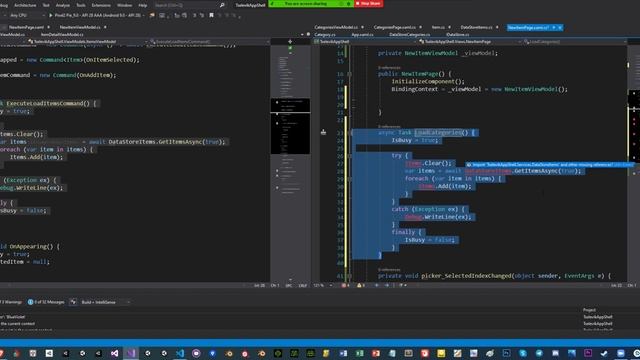Switch to the DataStoreCategories.cs tab

[409, 35]
